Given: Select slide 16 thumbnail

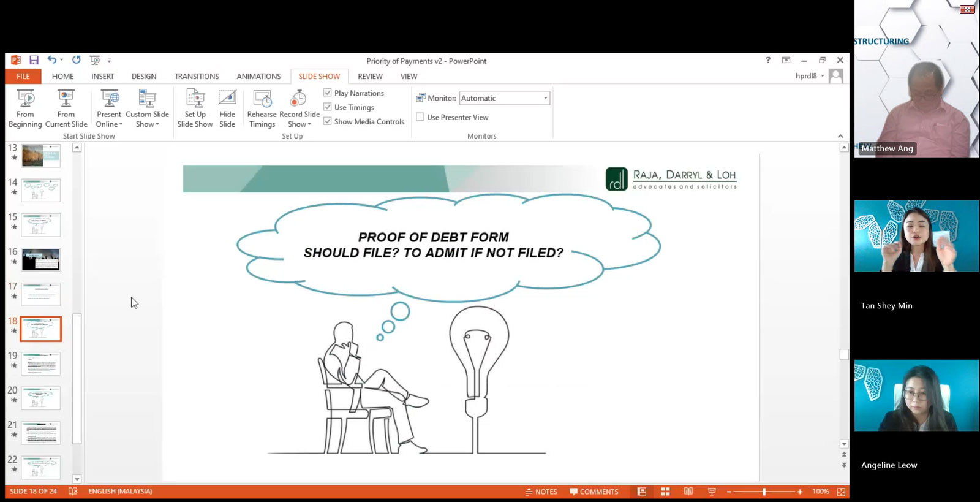Looking at the screenshot, I should coord(41,260).
